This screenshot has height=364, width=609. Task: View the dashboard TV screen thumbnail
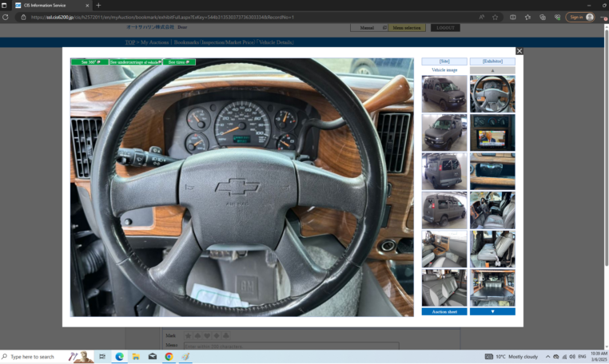(x=492, y=133)
